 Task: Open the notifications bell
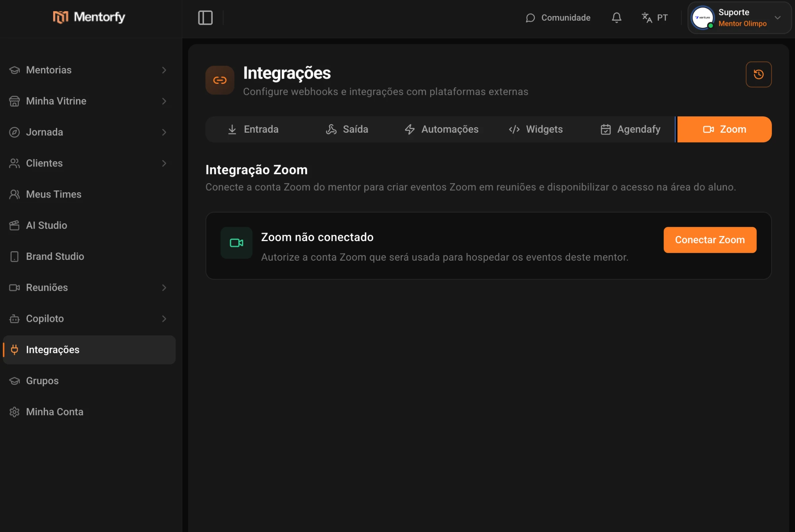[617, 17]
